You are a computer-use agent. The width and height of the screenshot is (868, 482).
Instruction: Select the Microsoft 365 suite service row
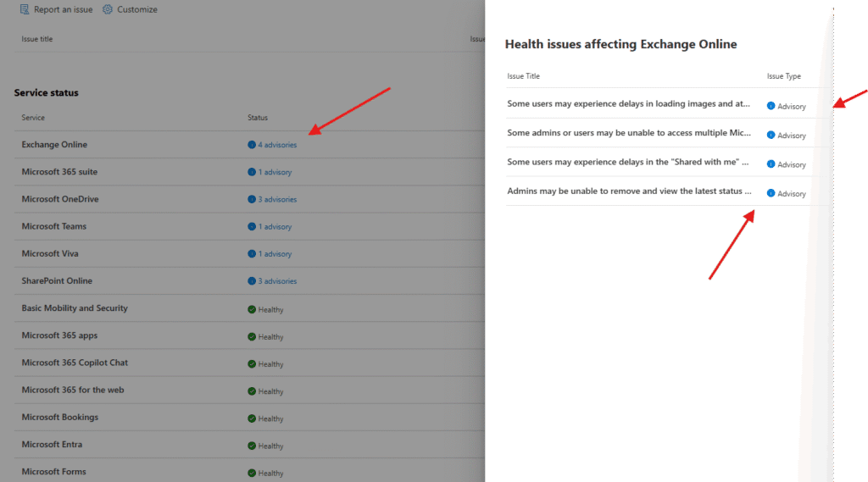click(59, 172)
